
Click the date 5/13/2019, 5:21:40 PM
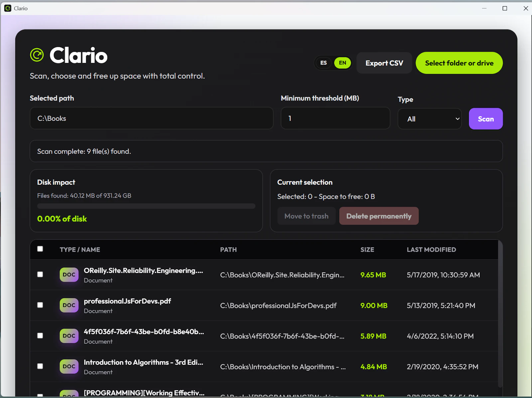point(441,306)
